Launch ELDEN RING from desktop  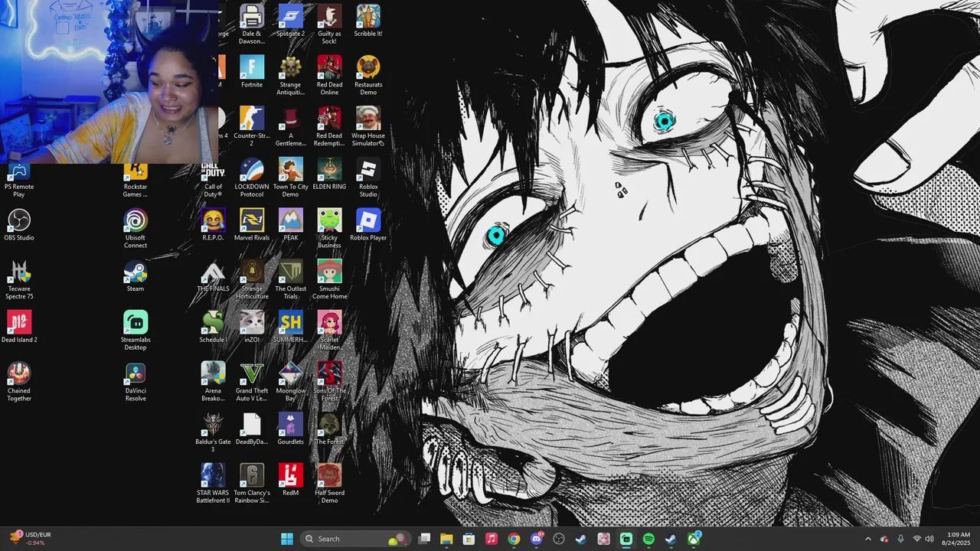tap(329, 174)
